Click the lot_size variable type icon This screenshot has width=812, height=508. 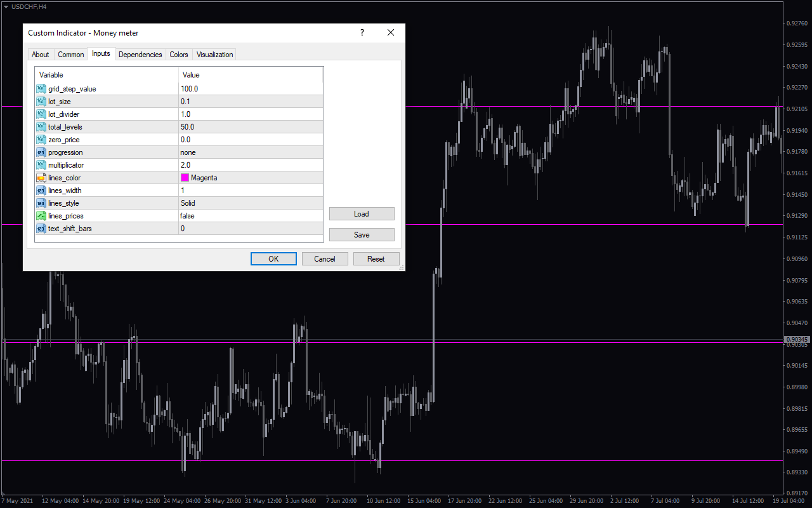point(41,102)
